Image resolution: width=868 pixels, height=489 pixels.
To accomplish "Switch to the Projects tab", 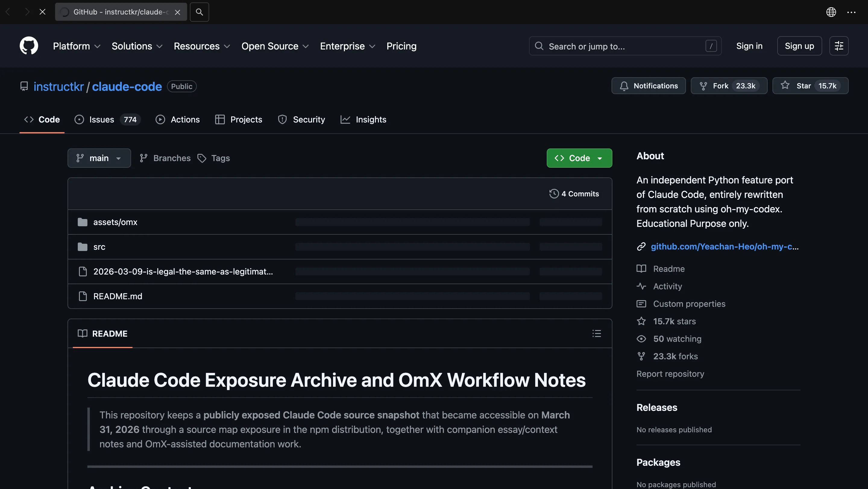I will (239, 119).
